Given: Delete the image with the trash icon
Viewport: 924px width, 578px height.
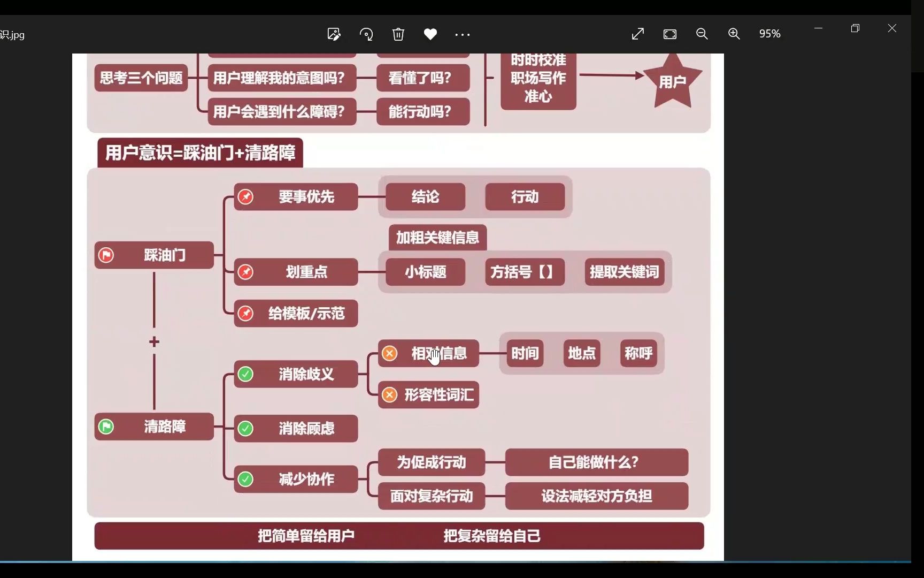Looking at the screenshot, I should point(398,34).
